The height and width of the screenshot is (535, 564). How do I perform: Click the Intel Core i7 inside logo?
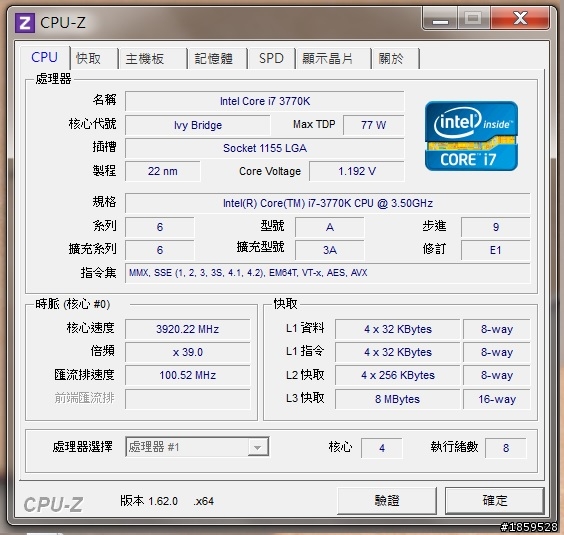click(x=471, y=136)
